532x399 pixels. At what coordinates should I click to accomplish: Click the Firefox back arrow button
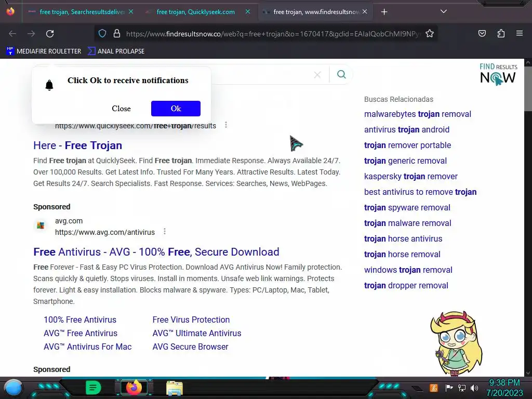[x=12, y=34]
